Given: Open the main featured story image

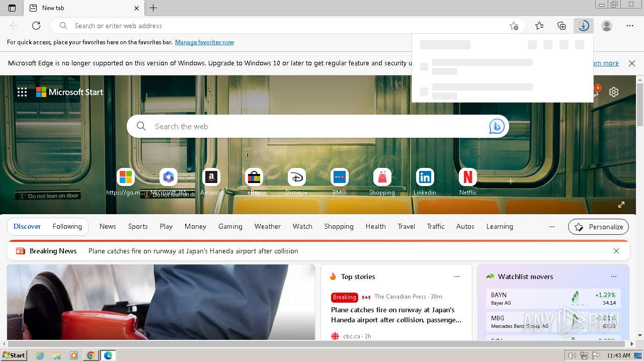Looking at the screenshot, I should click(x=161, y=302).
